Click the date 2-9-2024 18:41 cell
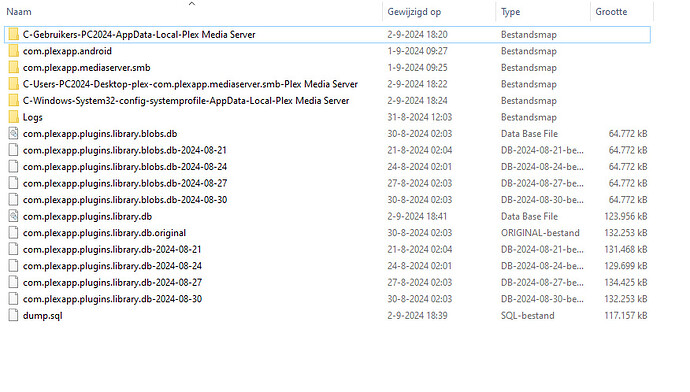 click(417, 216)
